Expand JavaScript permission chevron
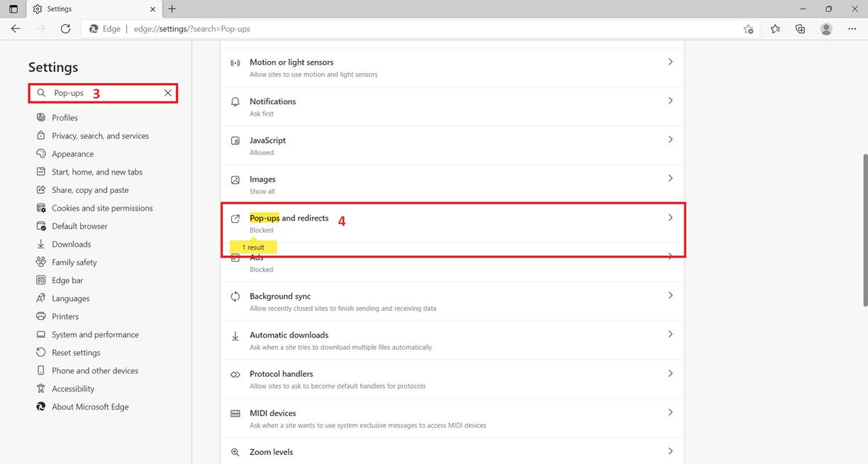Viewport: 868px width, 464px height. coord(670,140)
